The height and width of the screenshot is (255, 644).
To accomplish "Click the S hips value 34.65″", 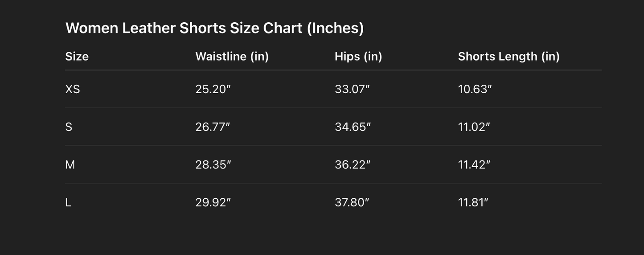I will [353, 127].
